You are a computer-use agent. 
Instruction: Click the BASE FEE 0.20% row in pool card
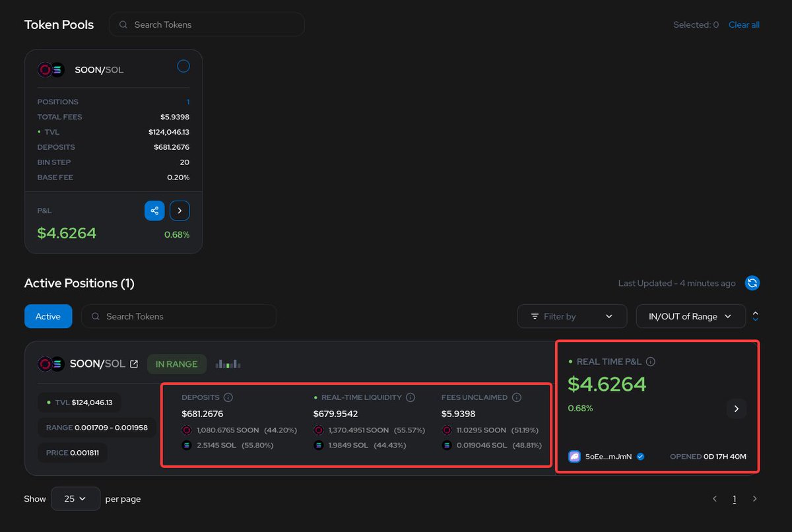(114, 178)
